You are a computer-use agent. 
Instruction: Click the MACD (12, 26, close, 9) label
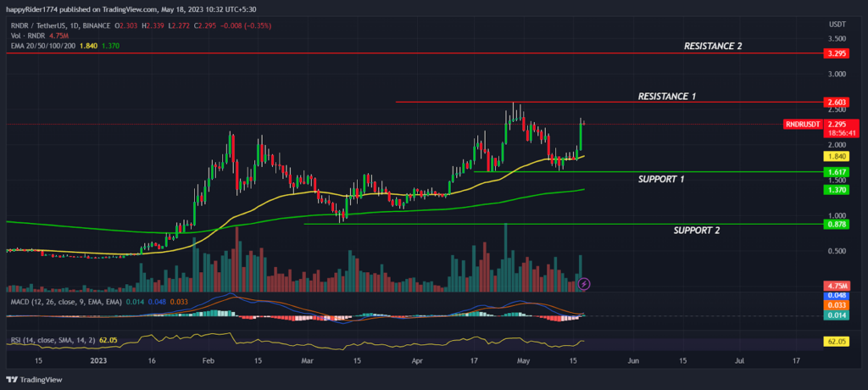pyautogui.click(x=65, y=301)
